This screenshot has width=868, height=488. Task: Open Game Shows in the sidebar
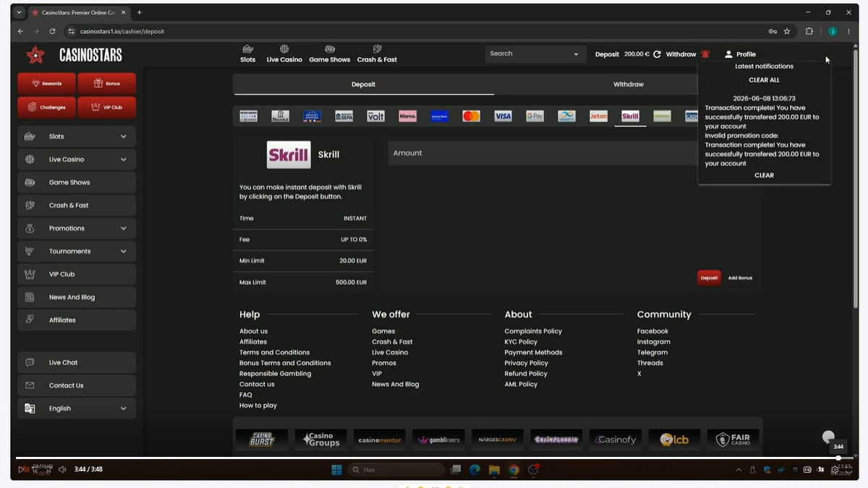pyautogui.click(x=77, y=182)
